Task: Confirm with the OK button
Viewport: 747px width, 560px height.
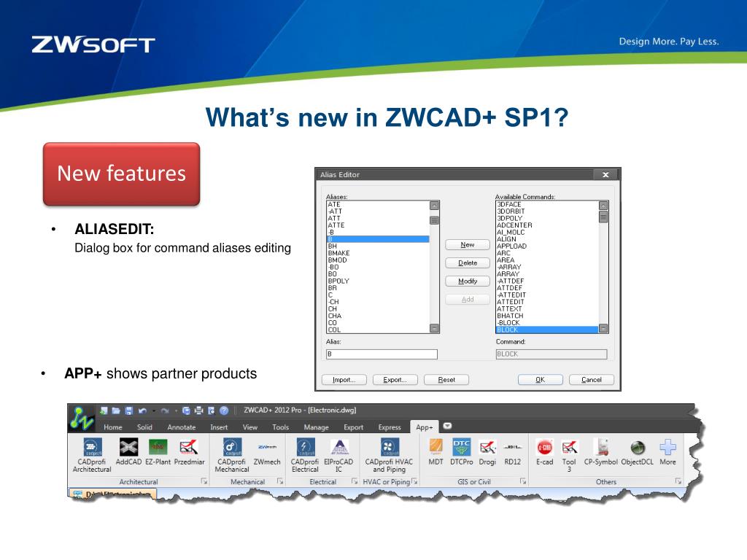Action: pos(541,379)
